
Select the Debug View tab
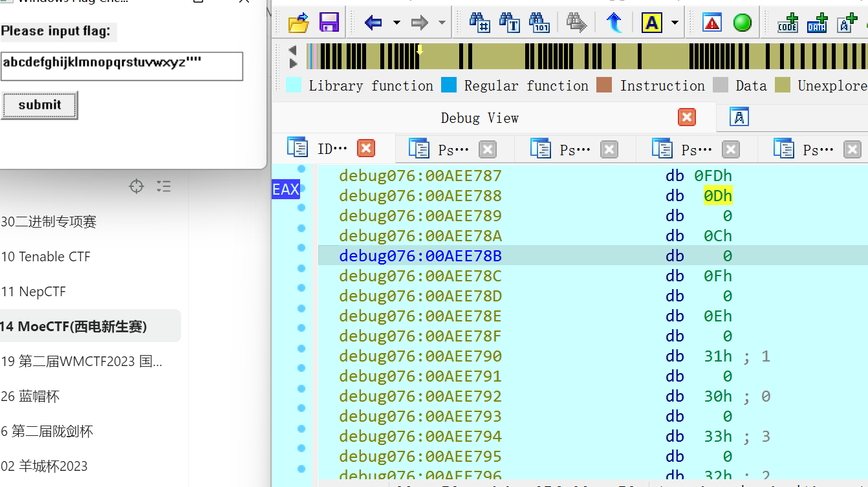tap(479, 118)
